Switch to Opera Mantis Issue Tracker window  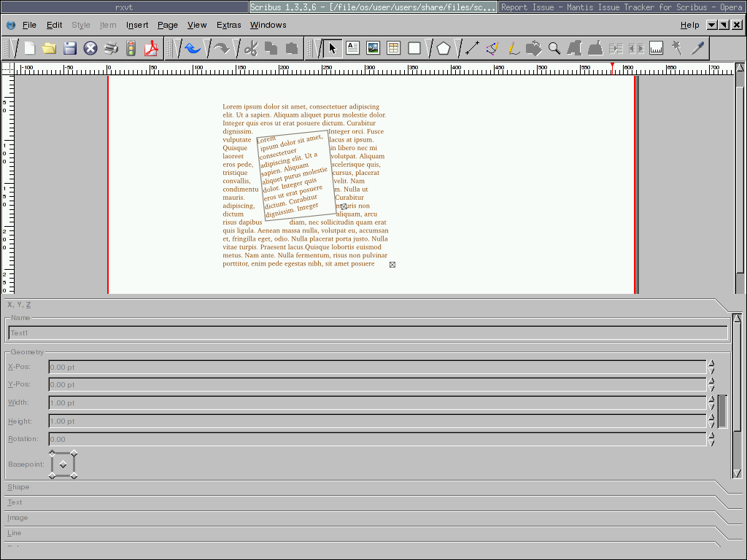click(622, 7)
